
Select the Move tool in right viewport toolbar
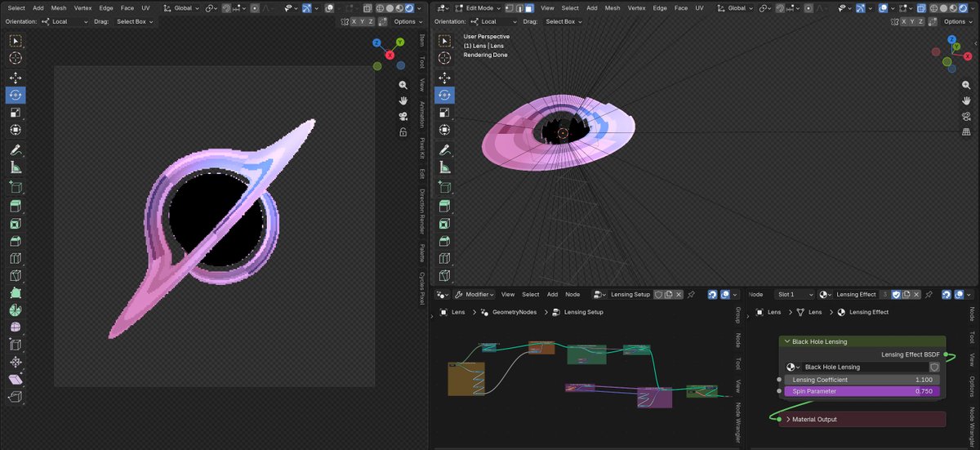tap(445, 78)
